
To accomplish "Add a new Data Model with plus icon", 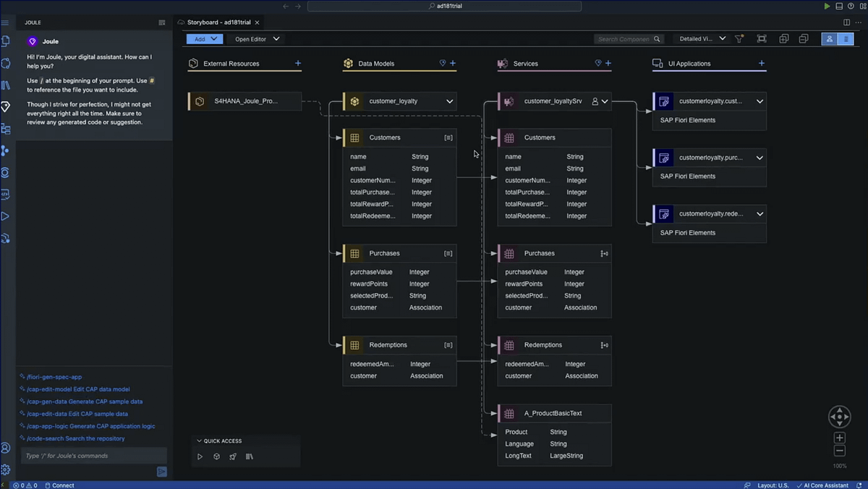I will tap(453, 64).
